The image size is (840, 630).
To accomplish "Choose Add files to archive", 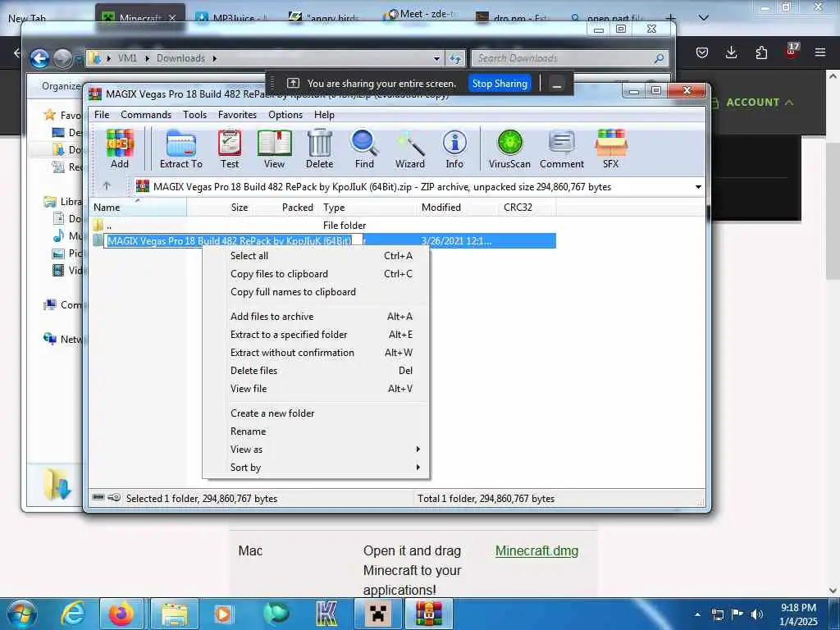I will click(x=316, y=317).
